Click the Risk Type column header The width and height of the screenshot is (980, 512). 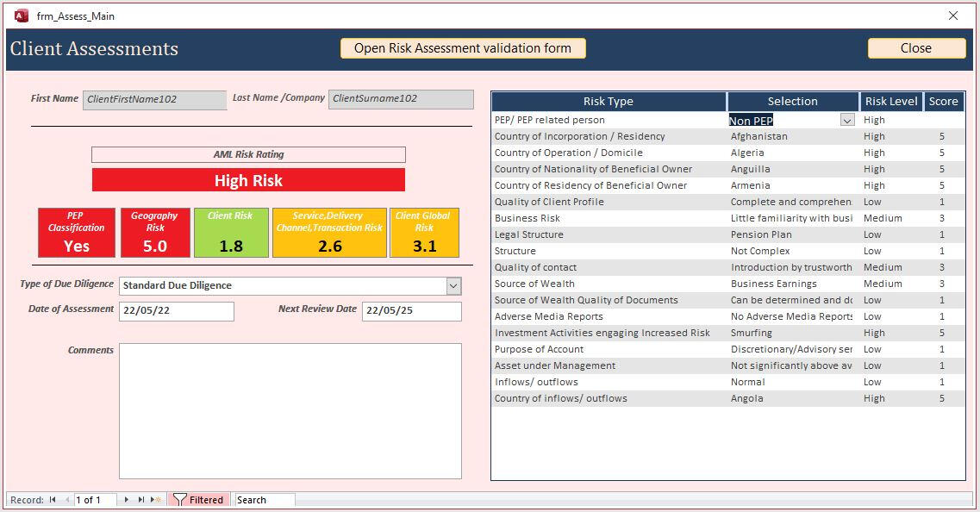click(608, 102)
